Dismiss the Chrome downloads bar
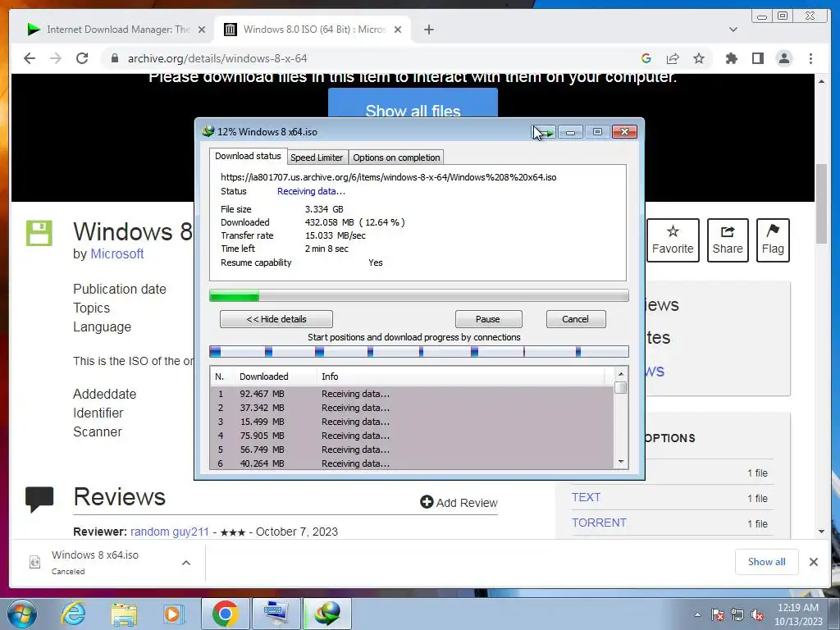This screenshot has height=630, width=840. coord(813,562)
